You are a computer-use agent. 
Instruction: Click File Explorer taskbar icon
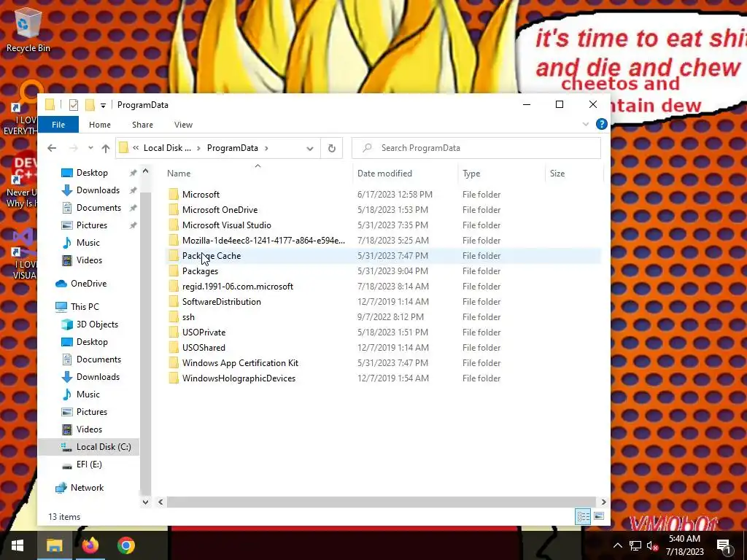point(54,545)
